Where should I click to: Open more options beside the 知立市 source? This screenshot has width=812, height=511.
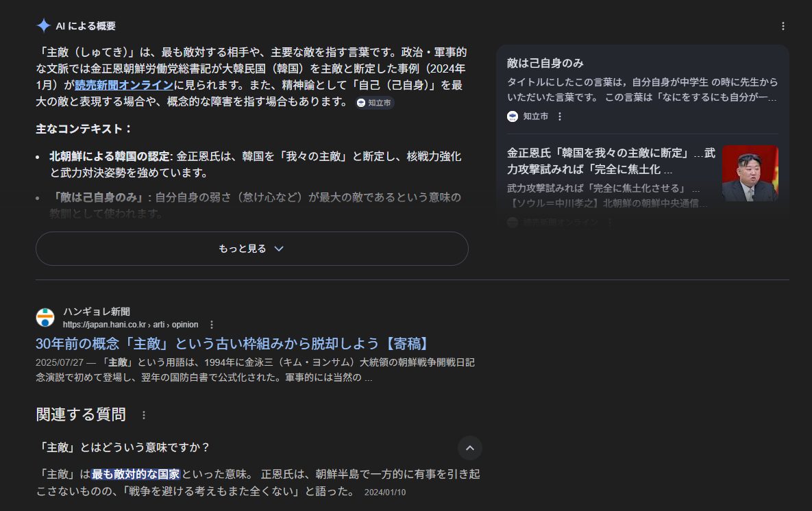pos(560,116)
